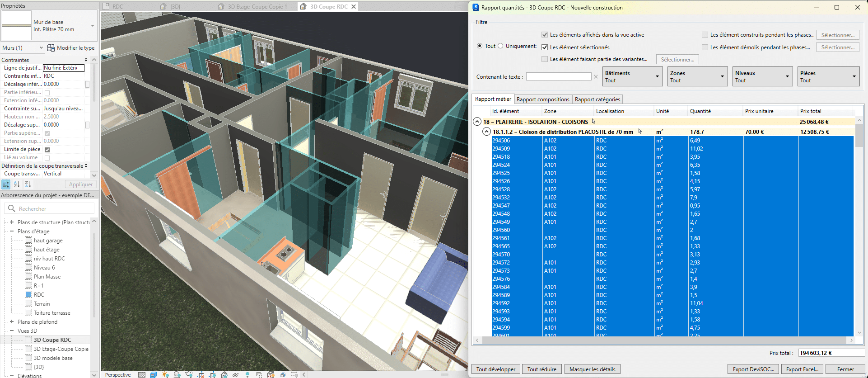Uncheck 'Les éléments affichés dans la vue active'
Image resolution: width=868 pixels, height=378 pixels.
(545, 35)
